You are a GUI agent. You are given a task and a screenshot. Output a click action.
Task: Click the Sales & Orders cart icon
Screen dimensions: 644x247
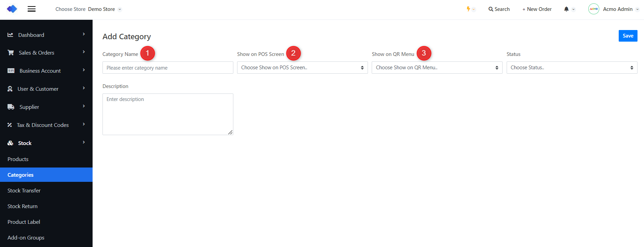pos(11,53)
